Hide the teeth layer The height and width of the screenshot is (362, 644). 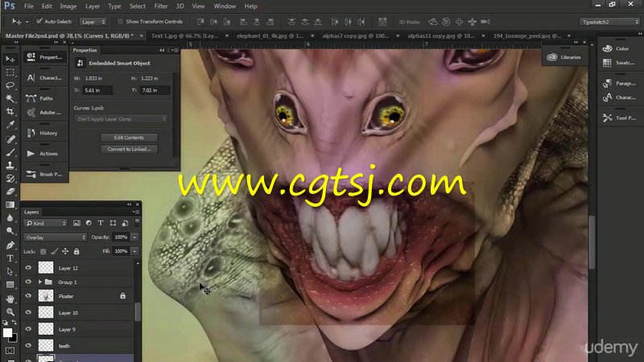(x=28, y=346)
